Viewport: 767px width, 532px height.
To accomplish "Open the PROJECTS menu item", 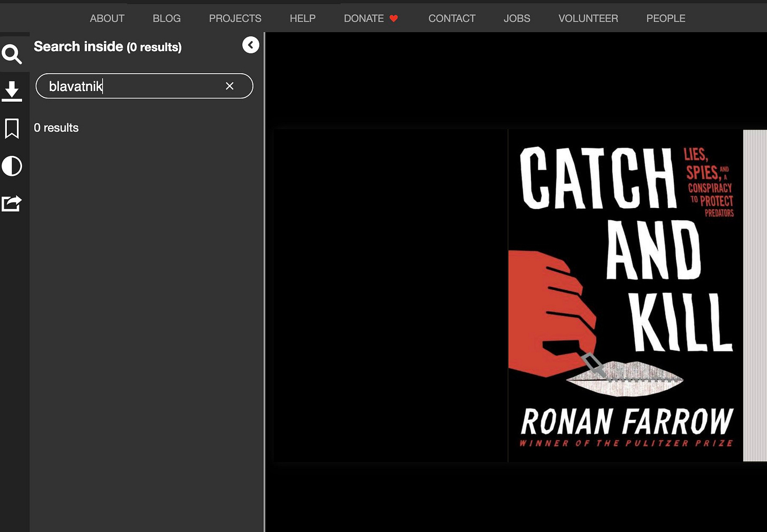I will pos(235,18).
